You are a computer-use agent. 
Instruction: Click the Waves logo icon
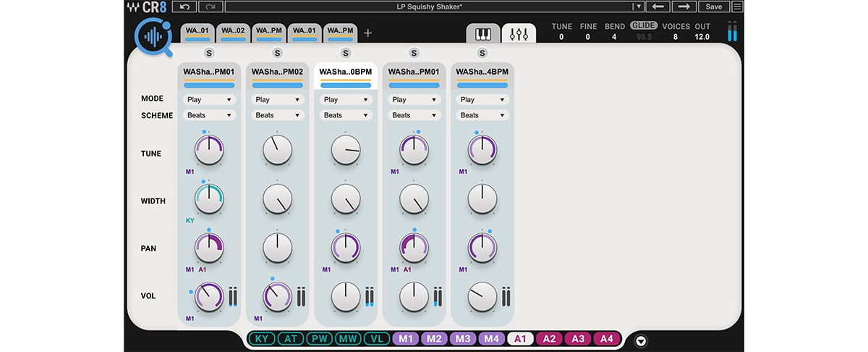[x=134, y=7]
